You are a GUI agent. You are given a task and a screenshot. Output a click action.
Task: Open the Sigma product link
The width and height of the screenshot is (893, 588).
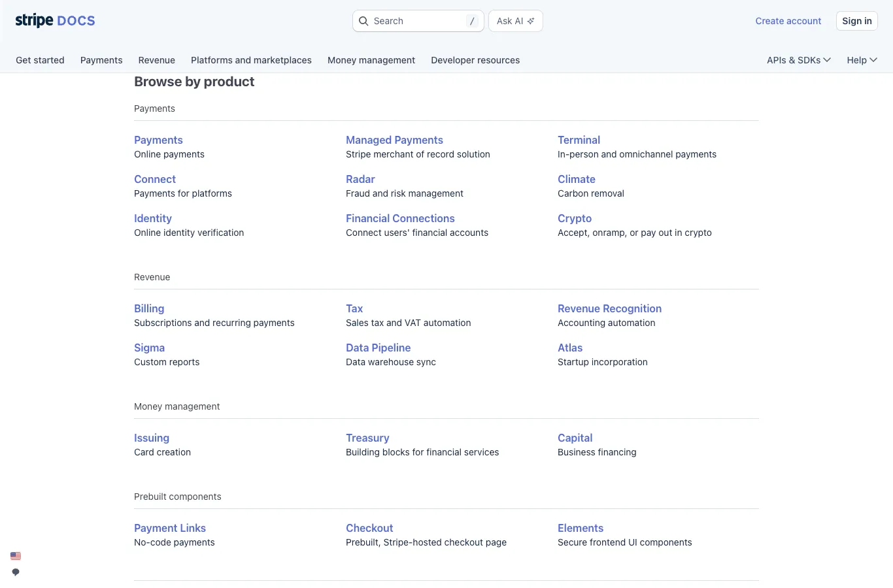149,348
